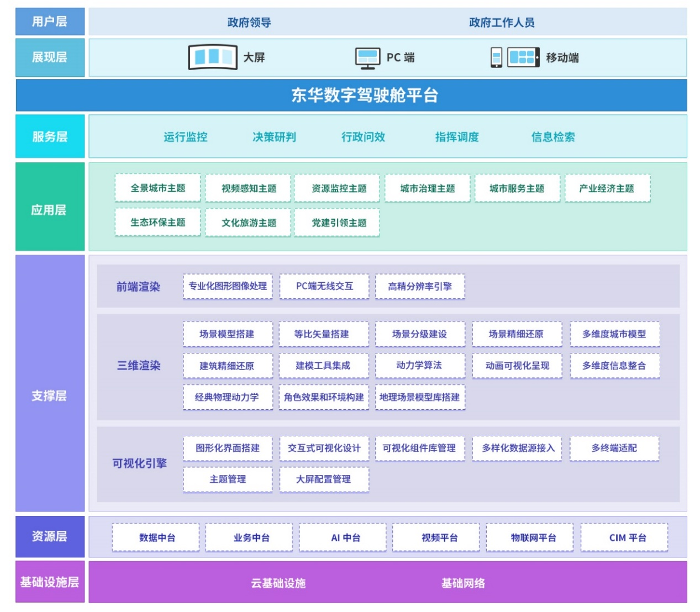Screen dimensions: 700x612
Task: Click the tablet icon beside 移动端
Action: (x=523, y=57)
